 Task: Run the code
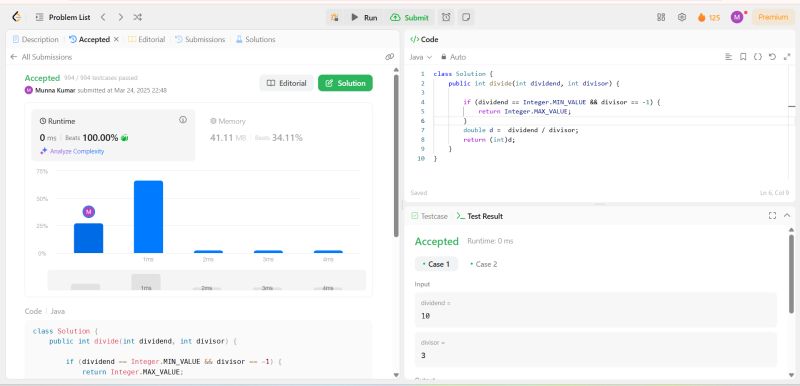364,17
